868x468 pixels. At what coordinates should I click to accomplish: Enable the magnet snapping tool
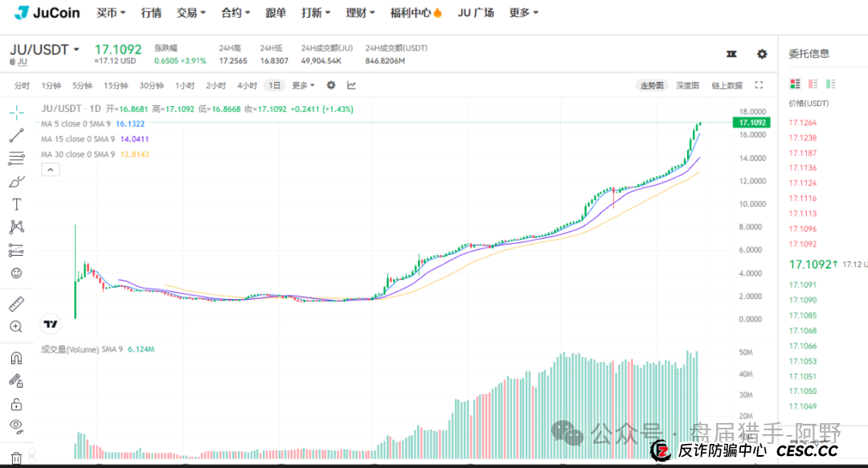(x=18, y=357)
